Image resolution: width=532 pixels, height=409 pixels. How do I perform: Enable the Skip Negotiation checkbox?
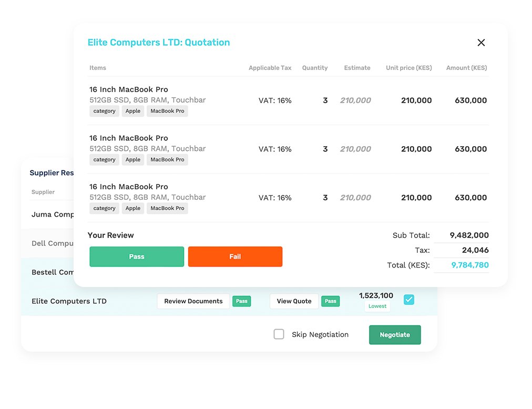coord(279,334)
